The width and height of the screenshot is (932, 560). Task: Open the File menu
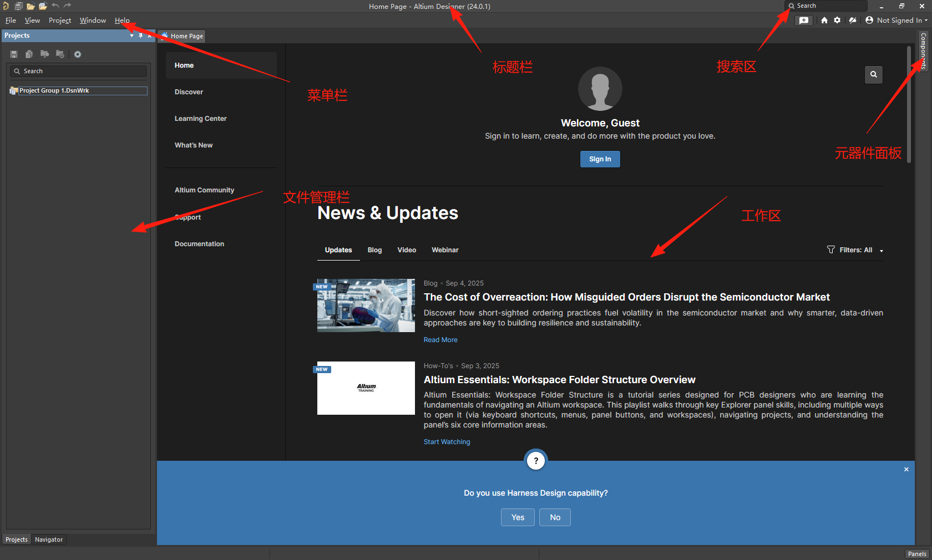[x=11, y=21]
